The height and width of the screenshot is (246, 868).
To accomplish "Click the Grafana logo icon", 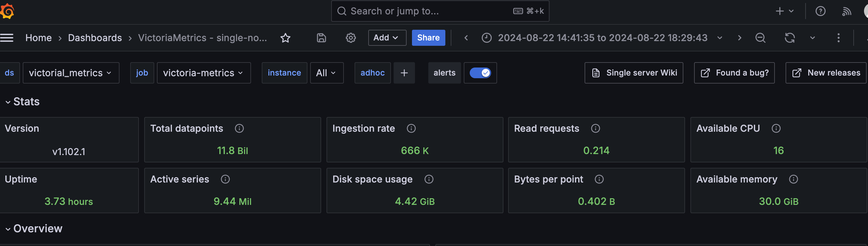I will (7, 11).
